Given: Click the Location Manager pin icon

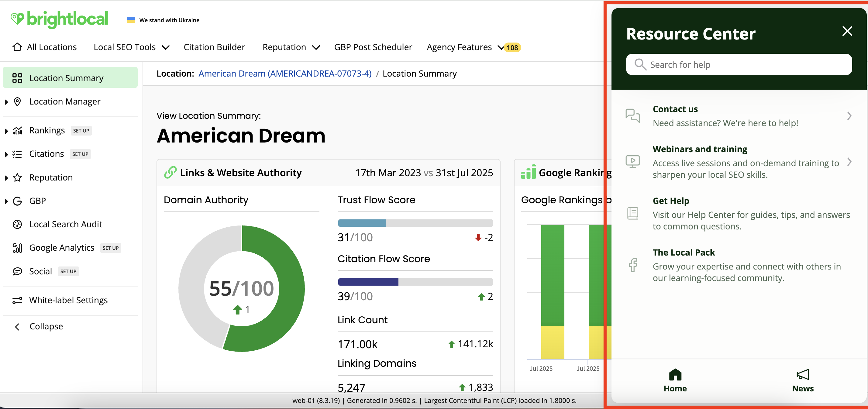Looking at the screenshot, I should tap(17, 102).
